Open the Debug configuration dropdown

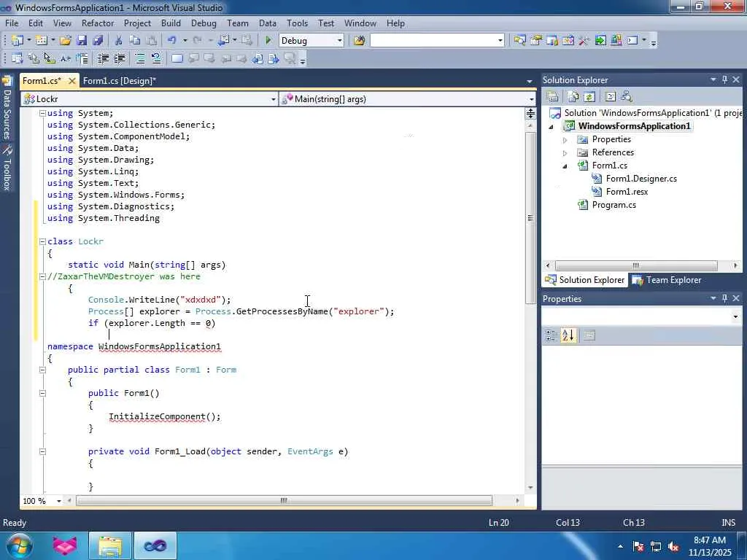click(340, 41)
